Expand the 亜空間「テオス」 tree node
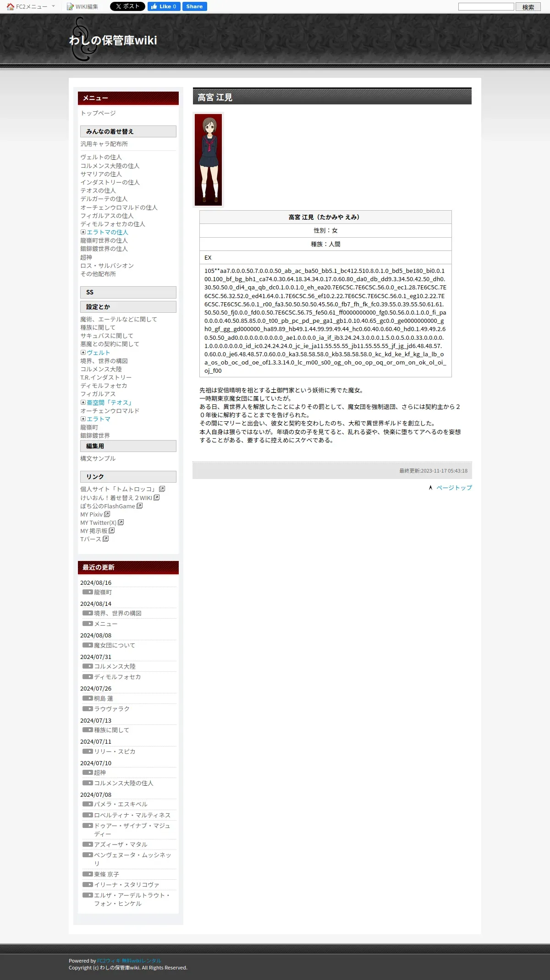Image resolution: width=550 pixels, height=980 pixels. (x=83, y=403)
